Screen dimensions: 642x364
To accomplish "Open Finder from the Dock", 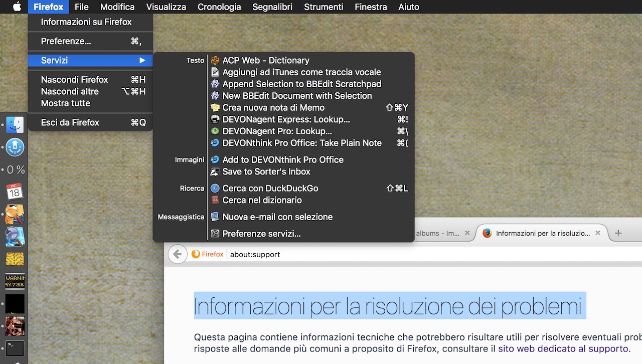I will coord(15,125).
